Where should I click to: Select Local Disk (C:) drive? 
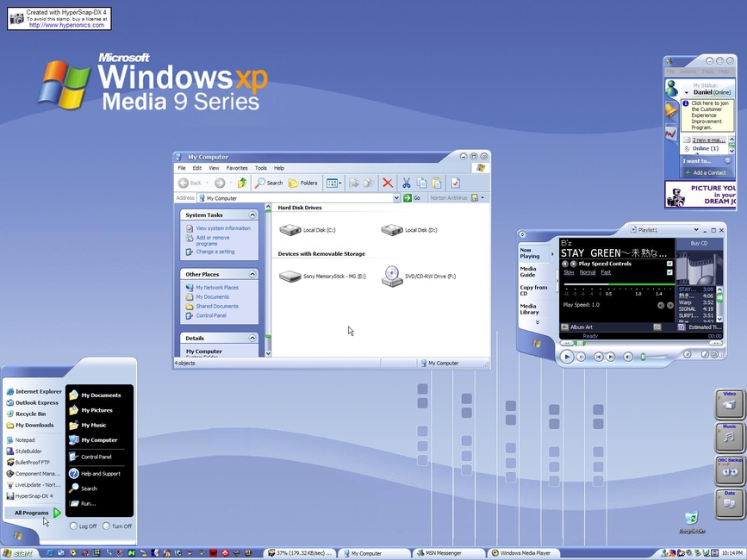(308, 230)
